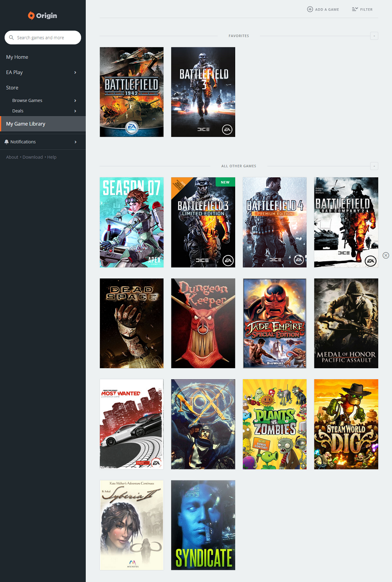Expand the EA Play chevron

click(x=75, y=72)
